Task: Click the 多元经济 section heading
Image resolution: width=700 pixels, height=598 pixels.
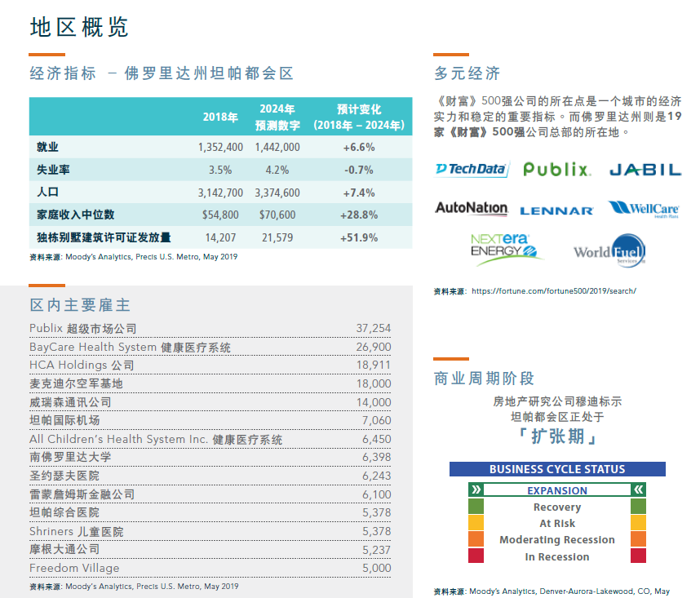Action: pyautogui.click(x=467, y=73)
